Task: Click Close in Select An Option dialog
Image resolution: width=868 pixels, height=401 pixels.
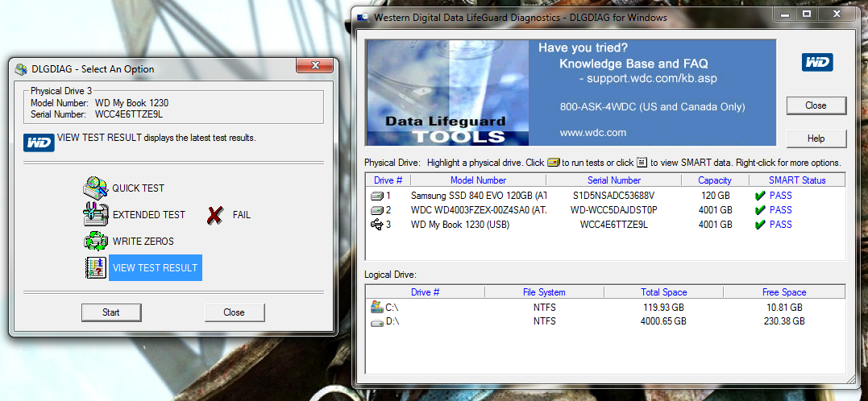Action: click(235, 312)
